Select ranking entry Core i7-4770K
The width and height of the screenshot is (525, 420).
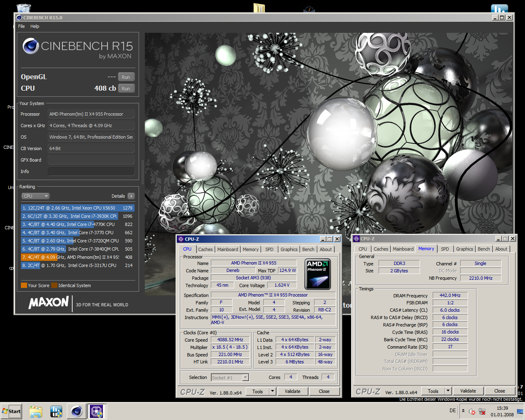click(x=78, y=224)
